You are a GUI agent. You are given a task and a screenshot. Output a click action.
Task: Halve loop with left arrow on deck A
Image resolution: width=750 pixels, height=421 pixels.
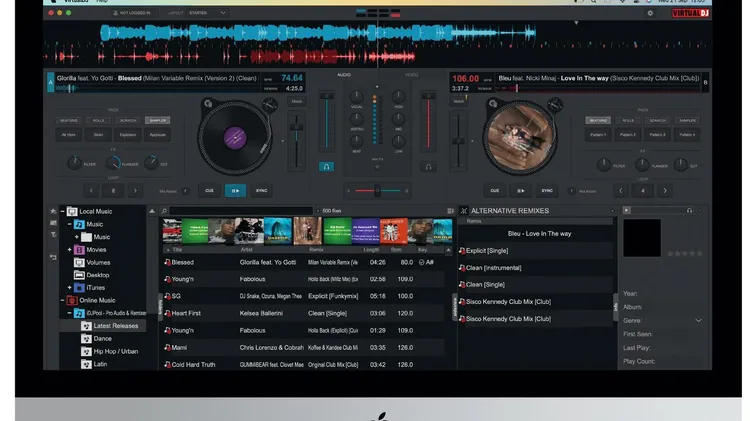pos(91,190)
